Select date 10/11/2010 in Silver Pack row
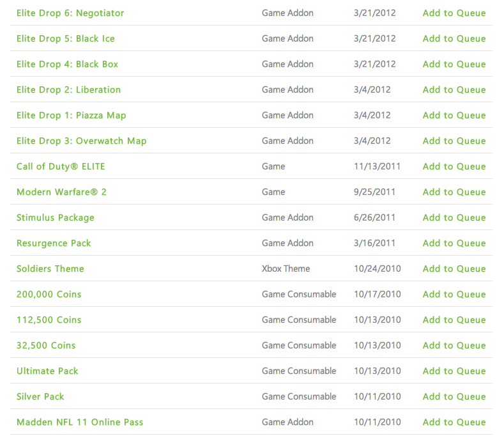 [378, 397]
